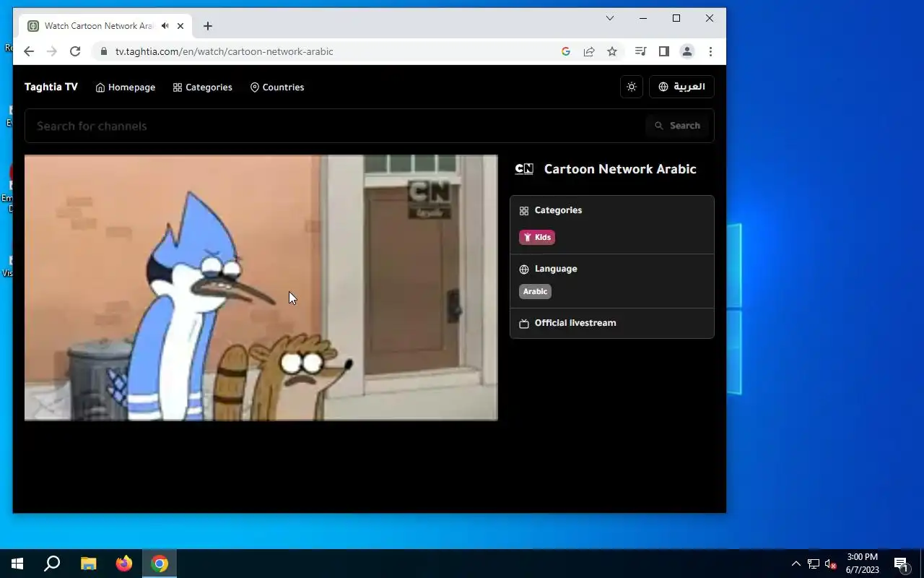Open volume tray icon
This screenshot has height=578, width=924.
830,564
